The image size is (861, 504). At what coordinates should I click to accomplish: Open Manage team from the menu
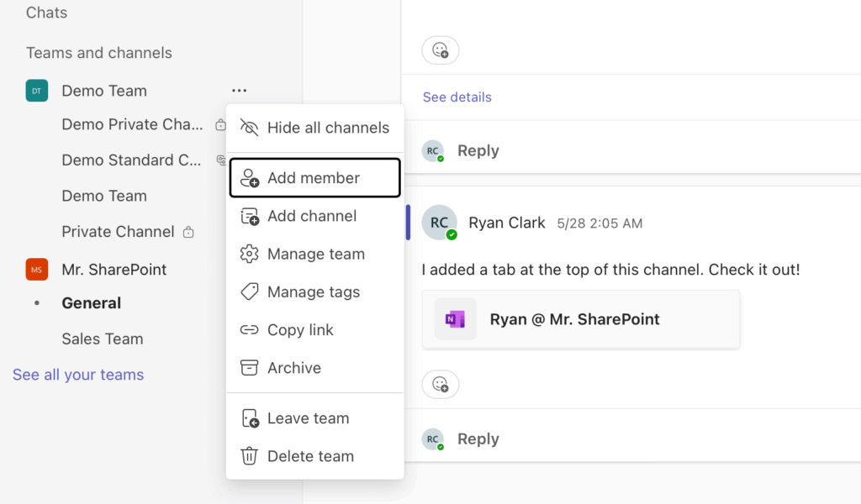pos(315,254)
